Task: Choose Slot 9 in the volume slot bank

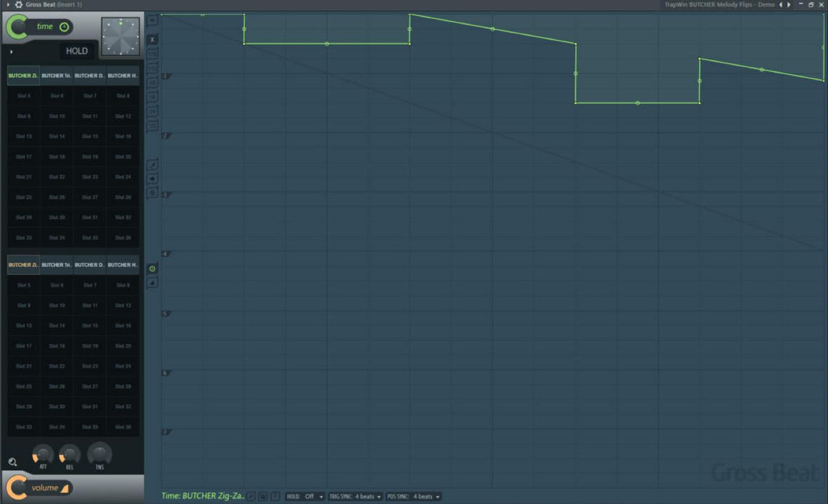Action: click(23, 305)
